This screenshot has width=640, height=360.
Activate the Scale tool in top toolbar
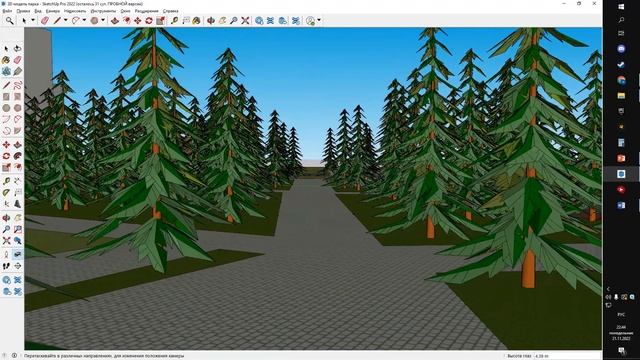160,20
